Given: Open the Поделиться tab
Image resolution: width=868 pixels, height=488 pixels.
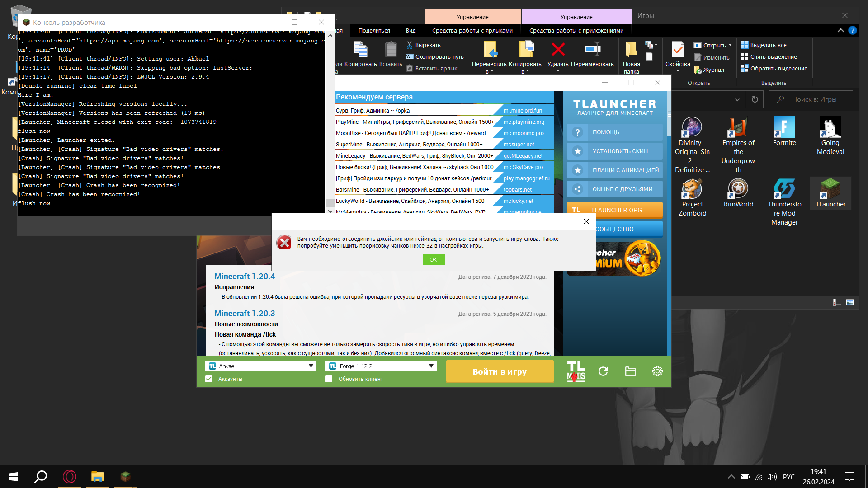Looking at the screenshot, I should 374,30.
